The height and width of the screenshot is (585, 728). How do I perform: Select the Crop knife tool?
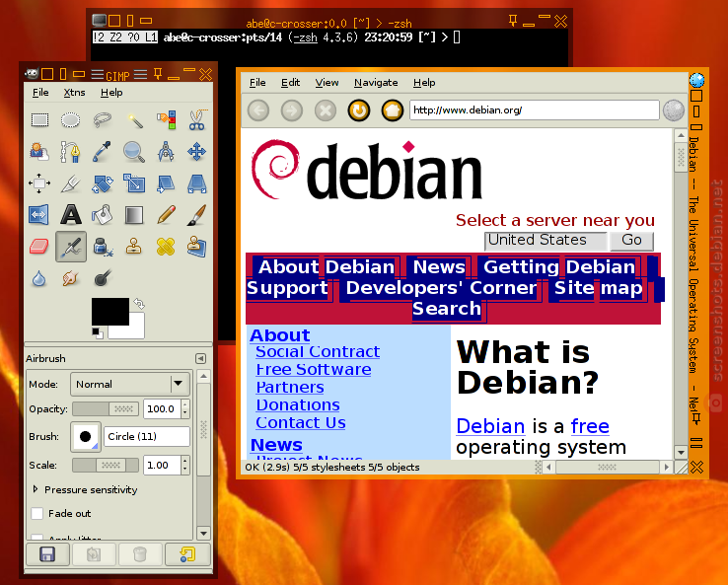(71, 183)
